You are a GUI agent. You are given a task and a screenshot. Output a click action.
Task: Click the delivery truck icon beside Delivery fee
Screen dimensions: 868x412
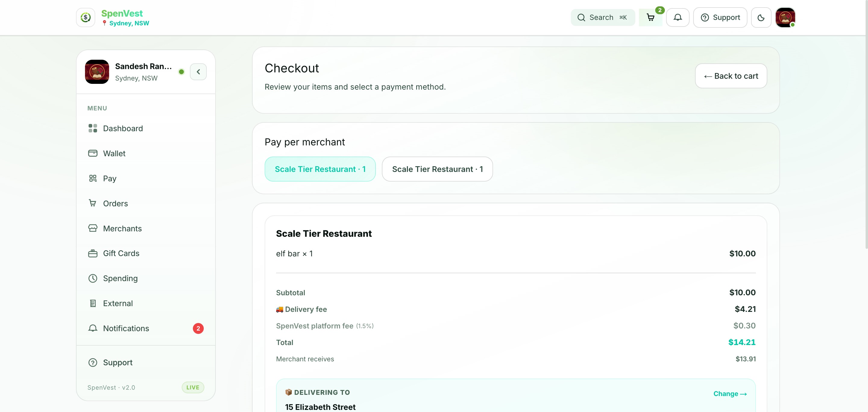click(280, 309)
